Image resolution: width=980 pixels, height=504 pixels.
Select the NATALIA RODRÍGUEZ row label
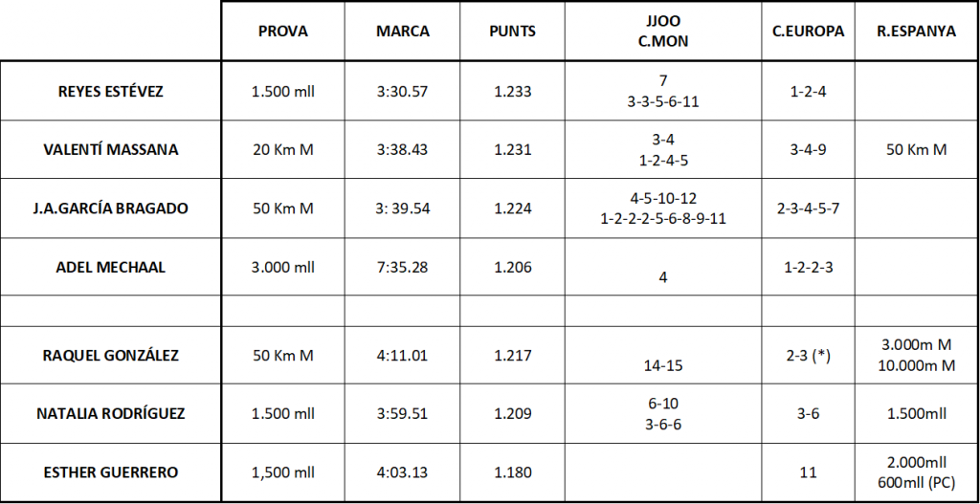point(111,413)
